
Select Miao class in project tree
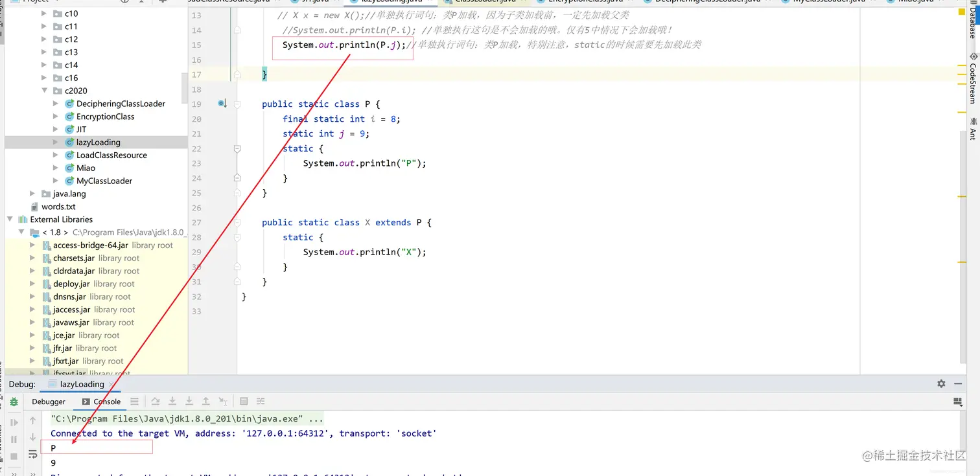click(x=86, y=168)
